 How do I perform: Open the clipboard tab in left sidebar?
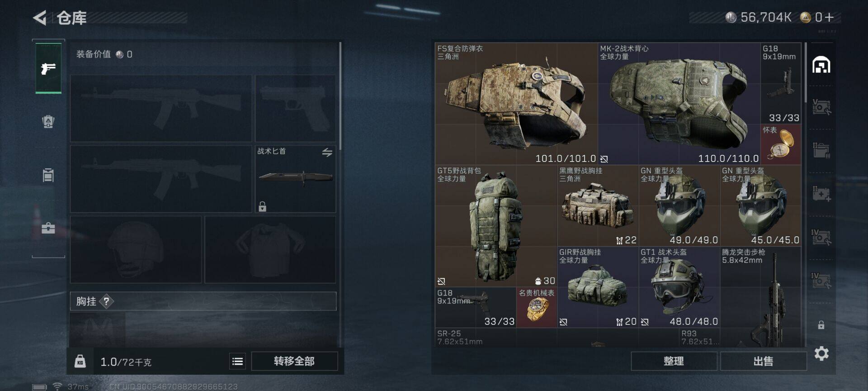[x=48, y=175]
